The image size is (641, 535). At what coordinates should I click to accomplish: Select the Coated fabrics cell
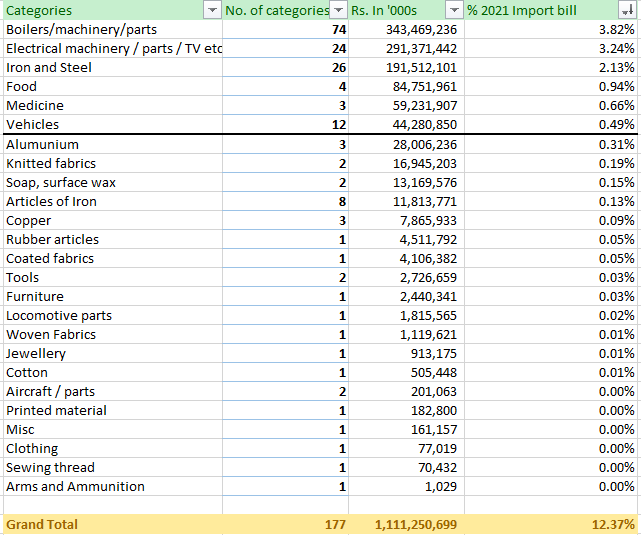point(113,258)
